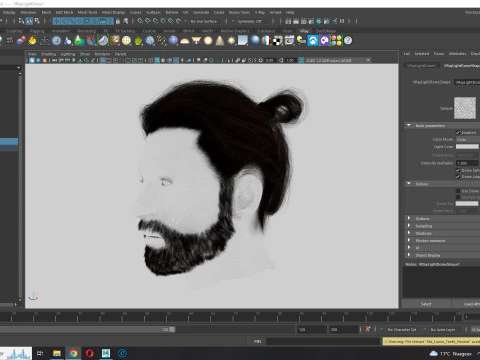Toggle the Dome Spherical checkbox
Screen dimensions: 480x360
tap(458, 170)
